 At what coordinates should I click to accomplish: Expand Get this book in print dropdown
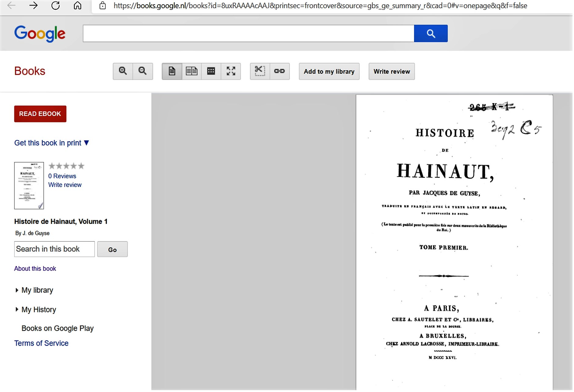pos(52,143)
